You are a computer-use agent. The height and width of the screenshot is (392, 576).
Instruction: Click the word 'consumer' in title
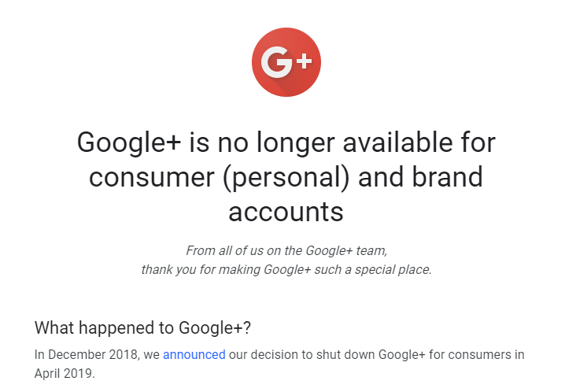click(x=152, y=178)
